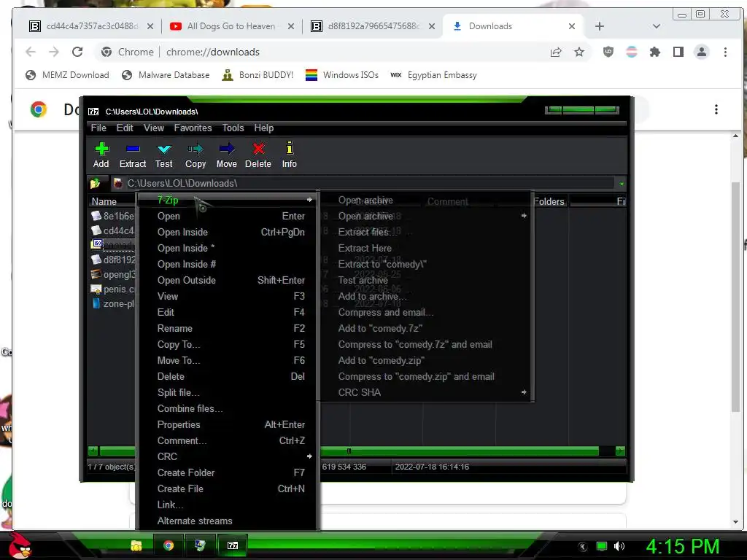The height and width of the screenshot is (560, 747).
Task: Open the Downloads page three-dot menu
Action: click(x=716, y=109)
